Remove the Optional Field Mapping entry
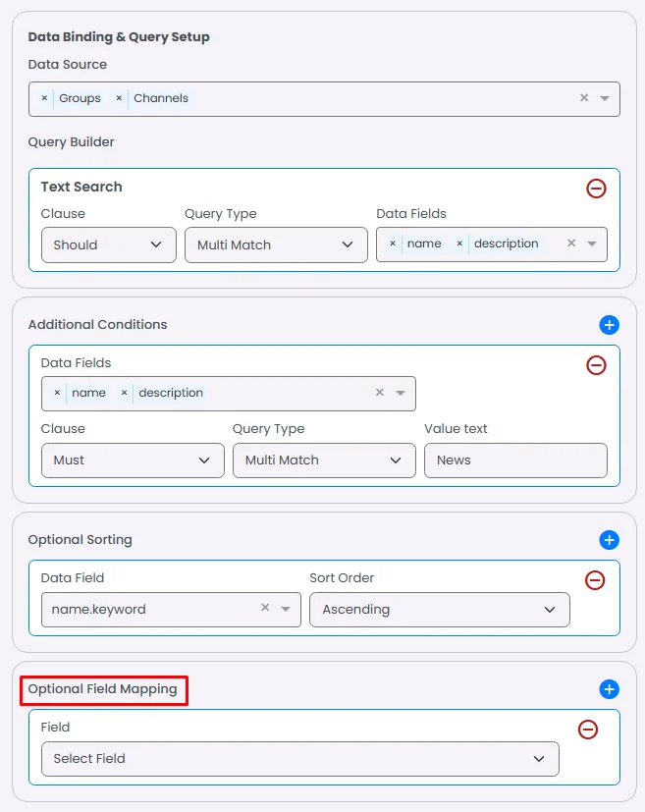The height and width of the screenshot is (812, 645). [x=587, y=730]
